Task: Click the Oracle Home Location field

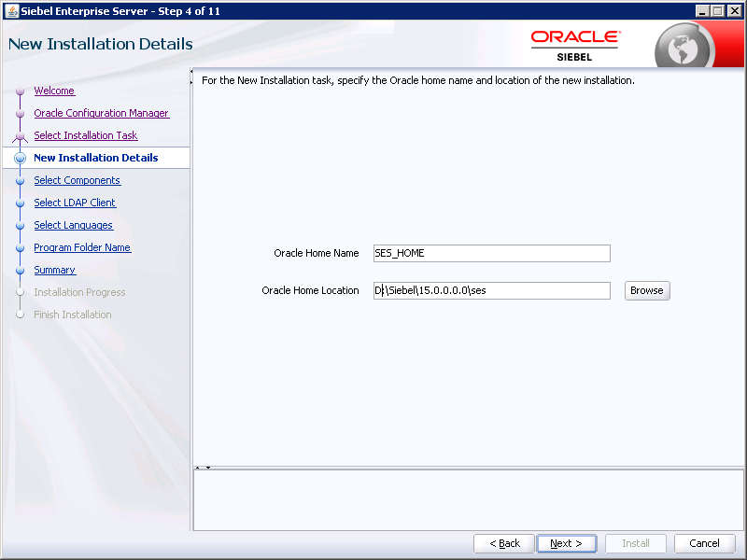Action: point(492,290)
